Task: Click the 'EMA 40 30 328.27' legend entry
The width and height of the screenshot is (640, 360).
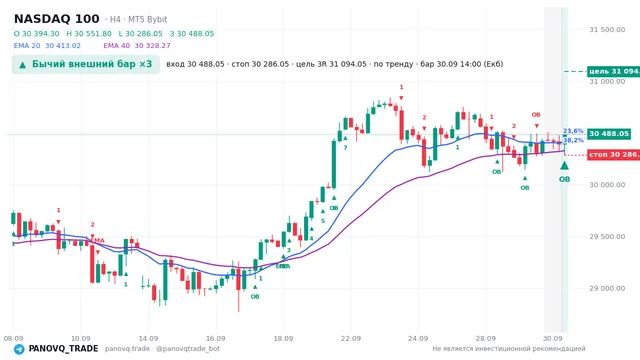Action: tap(137, 45)
